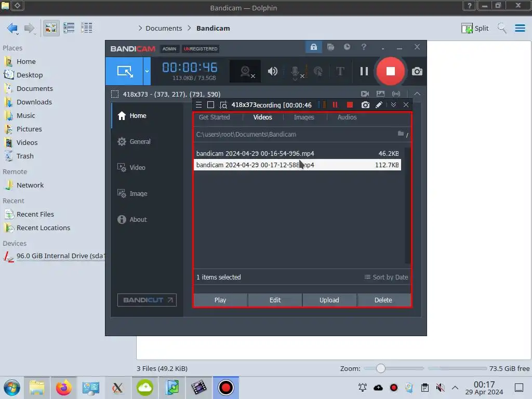Toggle the speaker sound recording icon
This screenshot has width=532, height=399.
pos(272,71)
